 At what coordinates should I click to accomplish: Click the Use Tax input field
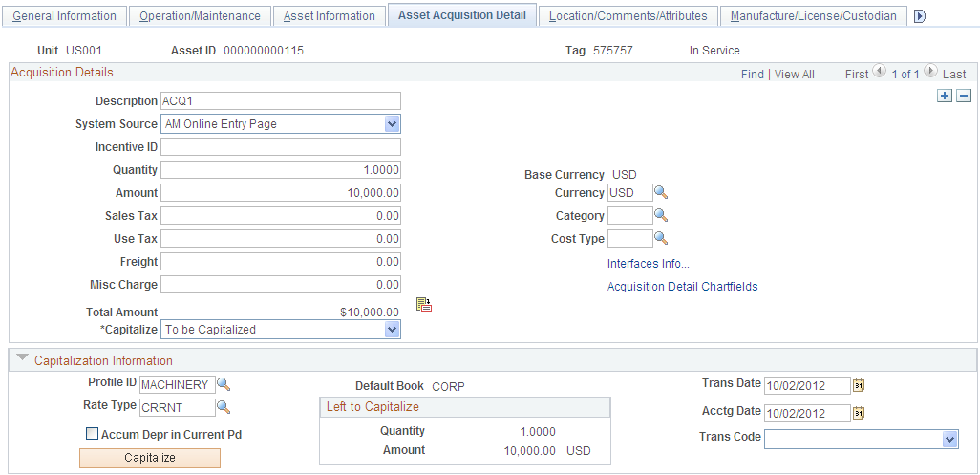(x=281, y=239)
